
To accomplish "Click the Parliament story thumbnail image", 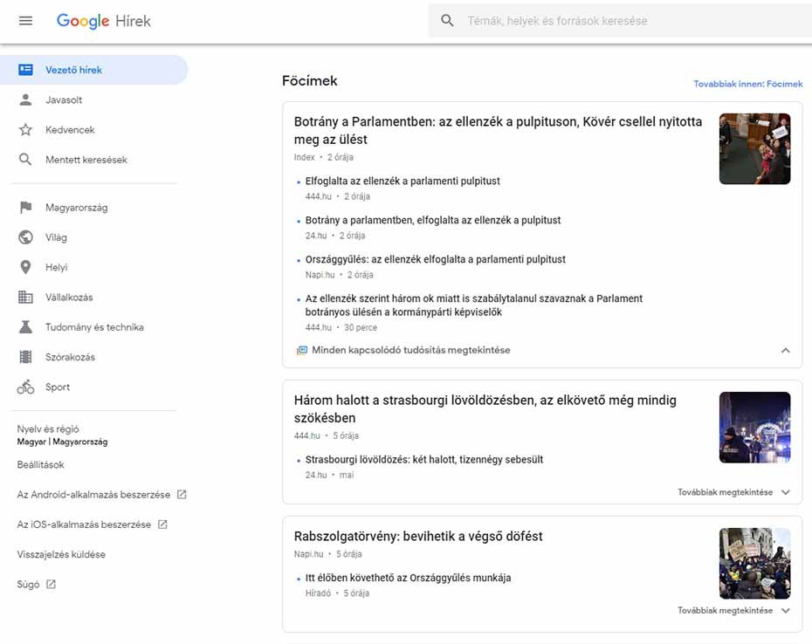I will point(754,148).
